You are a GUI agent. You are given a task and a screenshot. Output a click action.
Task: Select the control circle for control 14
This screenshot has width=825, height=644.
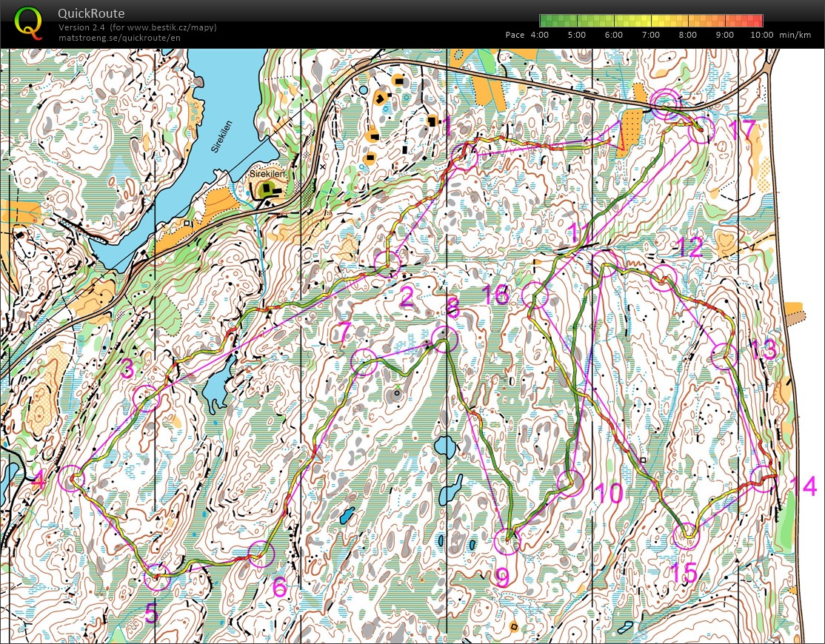[x=762, y=478]
